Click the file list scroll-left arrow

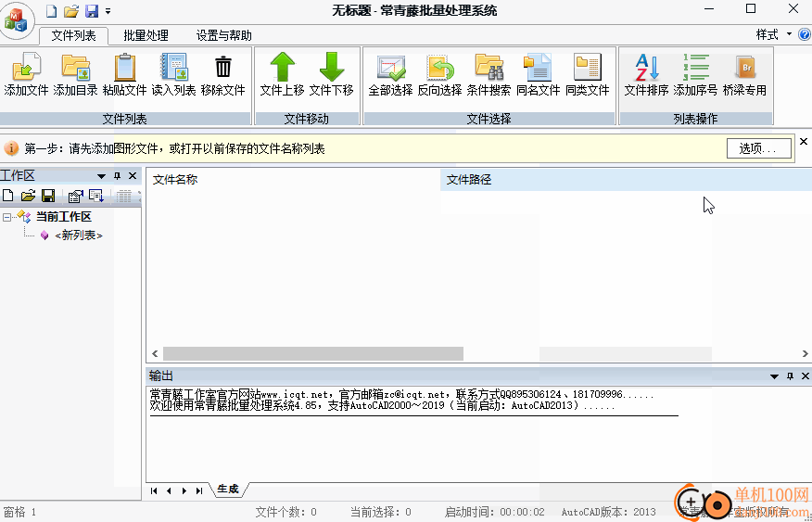coord(154,353)
